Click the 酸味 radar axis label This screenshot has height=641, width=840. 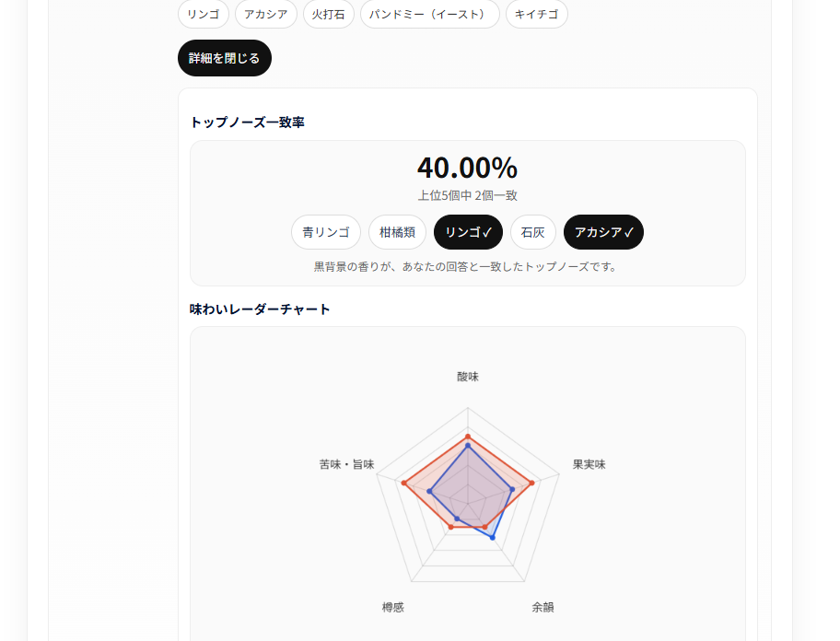[x=468, y=377]
